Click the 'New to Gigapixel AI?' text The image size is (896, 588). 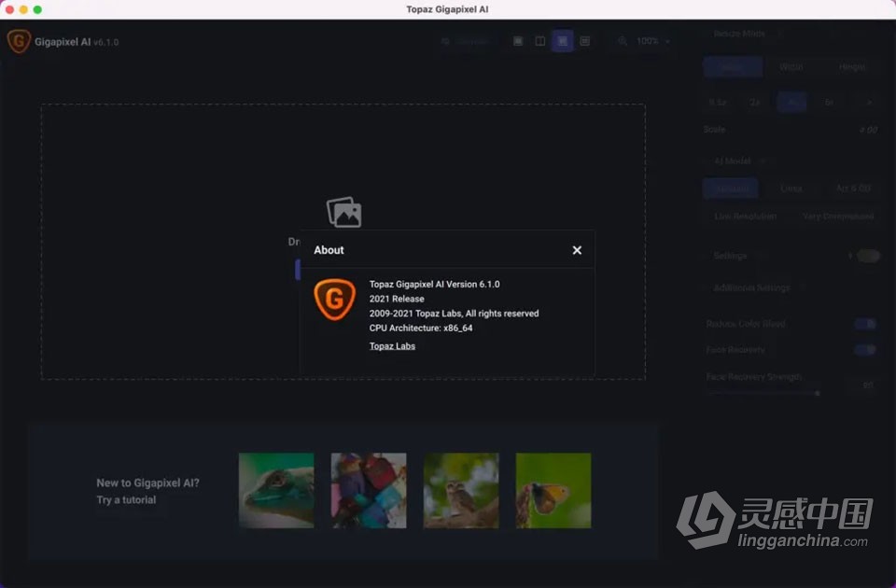[x=147, y=483]
